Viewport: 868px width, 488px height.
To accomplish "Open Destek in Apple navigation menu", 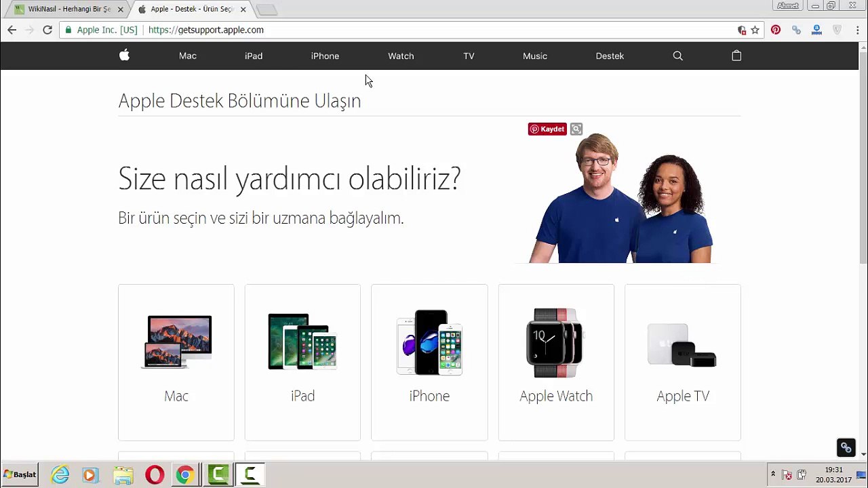I will pyautogui.click(x=610, y=56).
